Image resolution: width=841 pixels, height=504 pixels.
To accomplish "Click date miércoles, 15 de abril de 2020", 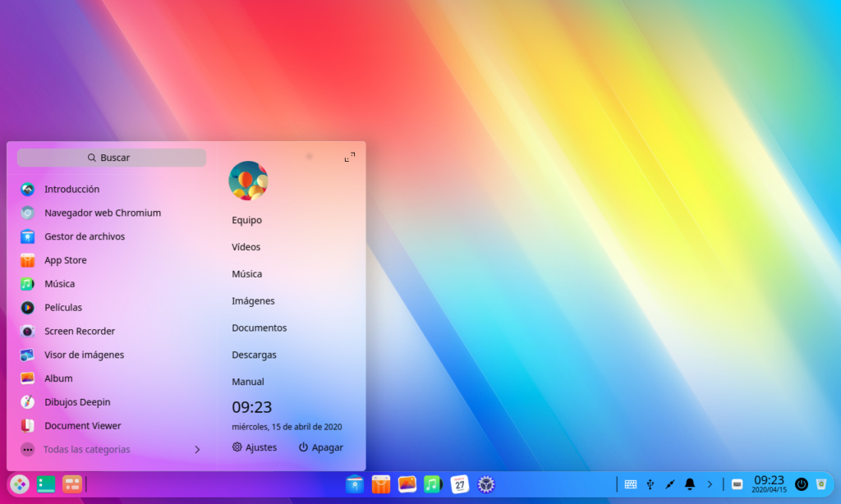I will (287, 427).
